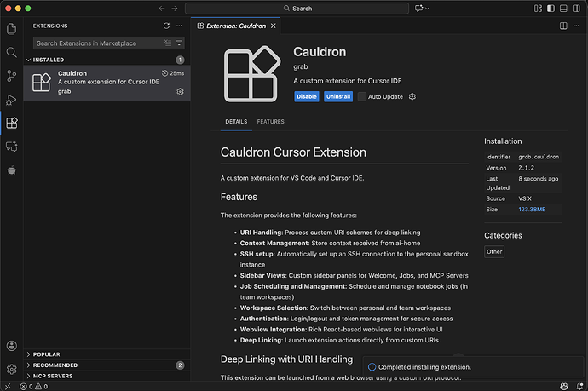Open the Source Control view
The width and height of the screenshot is (588, 391).
pyautogui.click(x=12, y=76)
